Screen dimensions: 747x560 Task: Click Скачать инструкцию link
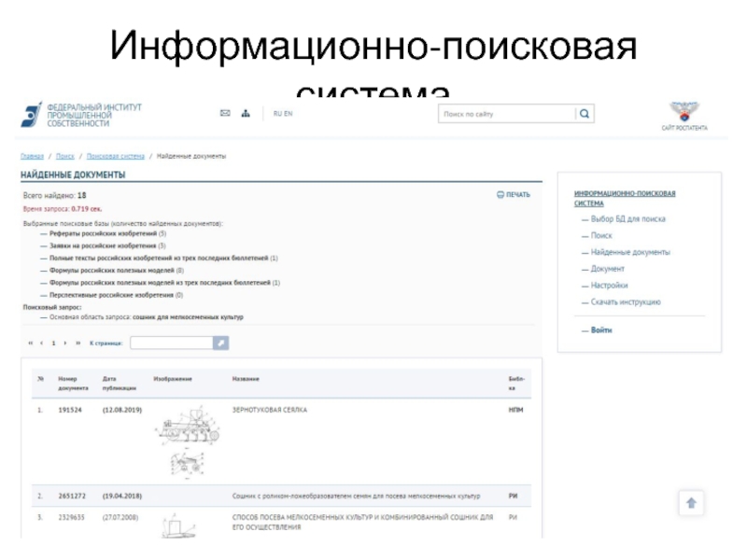[x=626, y=302]
